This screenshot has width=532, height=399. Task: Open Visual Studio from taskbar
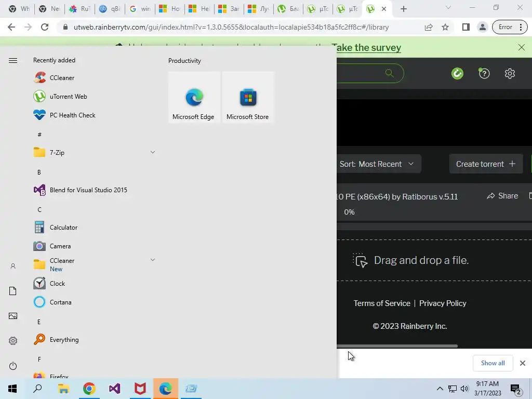114,389
